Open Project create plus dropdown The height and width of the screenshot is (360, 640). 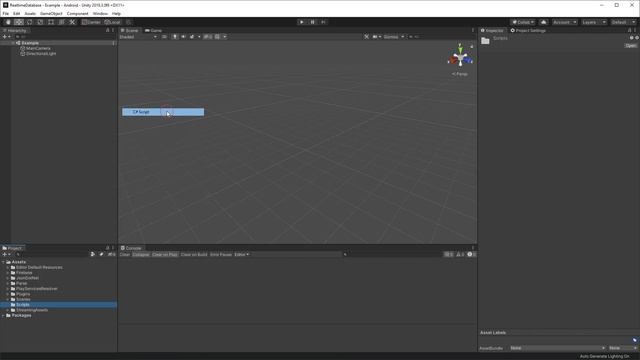pos(6,254)
